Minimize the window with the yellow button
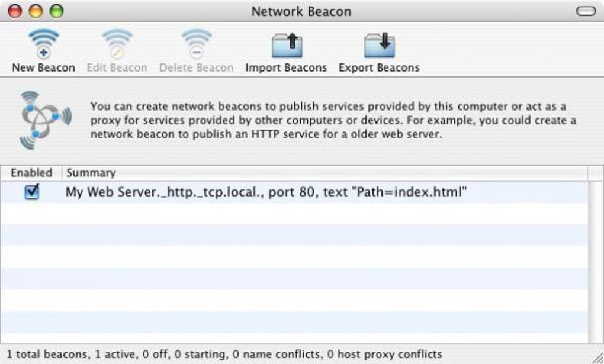This screenshot has height=364, width=604. point(36,11)
